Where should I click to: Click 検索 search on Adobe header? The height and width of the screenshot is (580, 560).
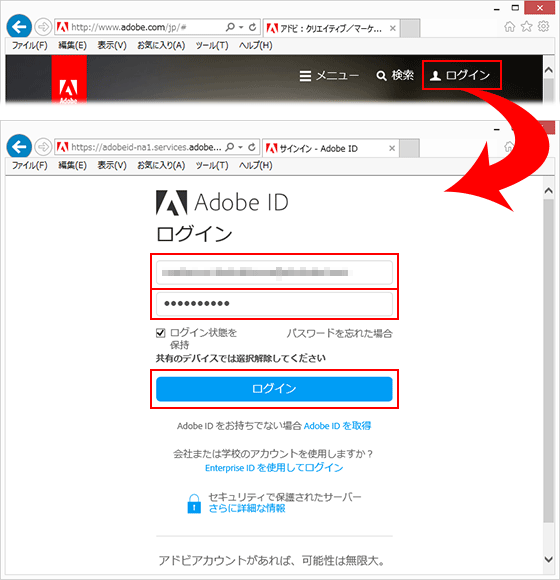395,75
